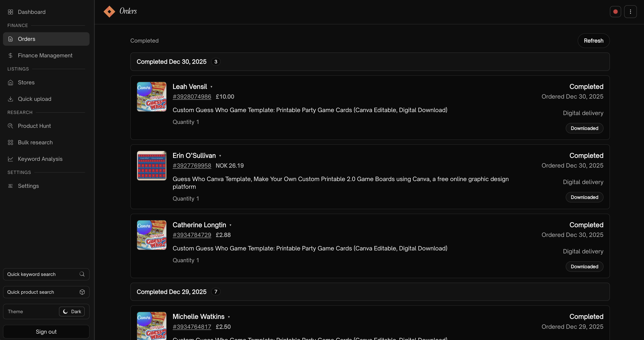This screenshot has height=340, width=644.
Task: Expand Leah Vensil customer dropdown arrow
Action: coord(211,87)
